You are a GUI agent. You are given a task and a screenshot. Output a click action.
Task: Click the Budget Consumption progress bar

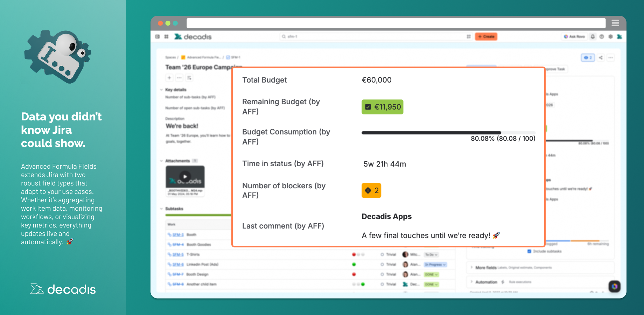coord(448,133)
